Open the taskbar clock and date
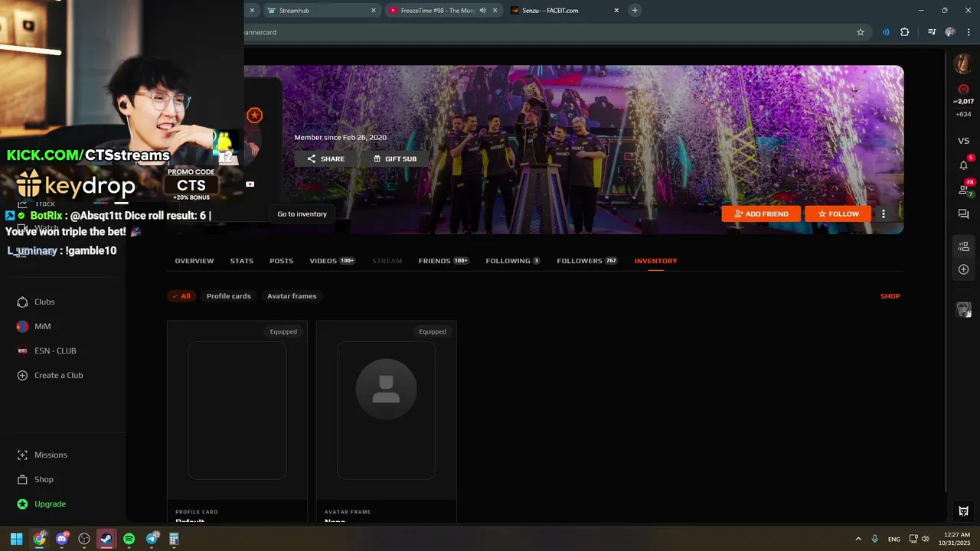Viewport: 980px width, 551px height. point(955,539)
